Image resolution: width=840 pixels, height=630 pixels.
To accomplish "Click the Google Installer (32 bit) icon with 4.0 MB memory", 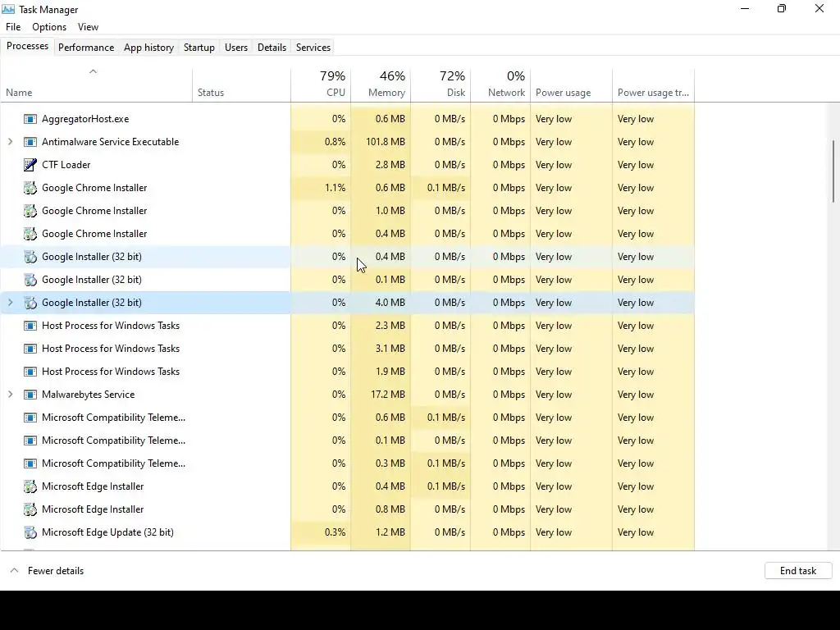I will tap(30, 303).
